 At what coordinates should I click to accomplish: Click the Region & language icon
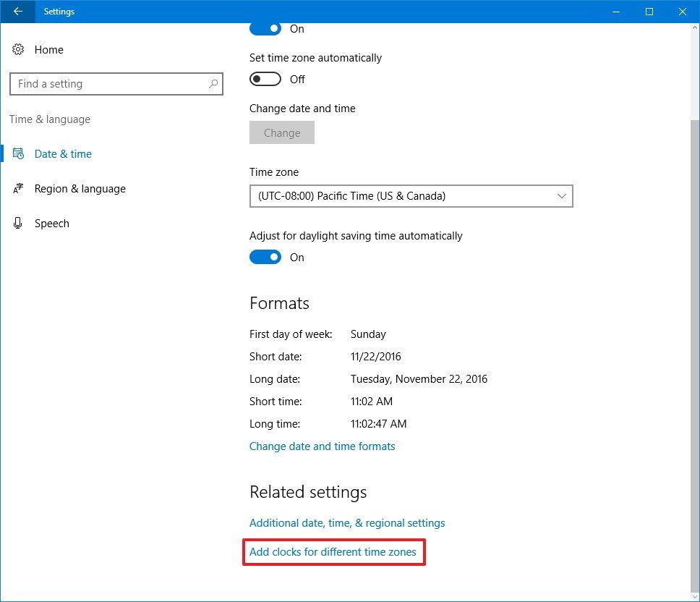pyautogui.click(x=18, y=188)
